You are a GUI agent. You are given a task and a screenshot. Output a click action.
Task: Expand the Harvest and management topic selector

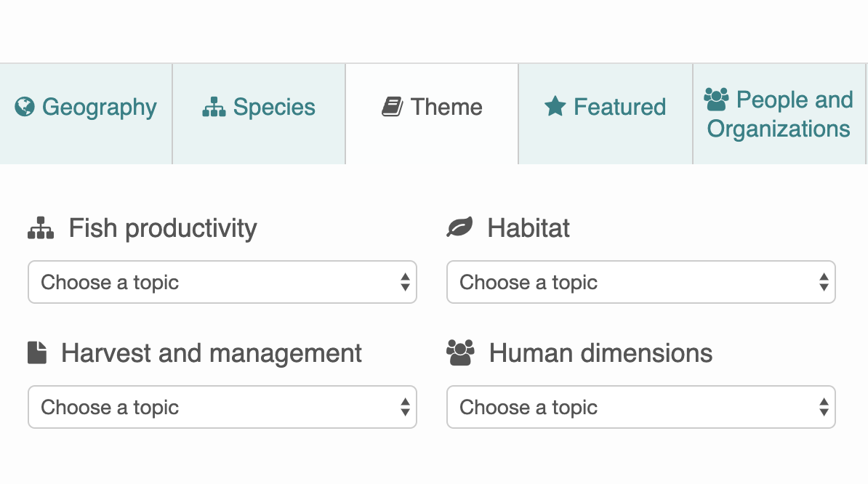(222, 407)
